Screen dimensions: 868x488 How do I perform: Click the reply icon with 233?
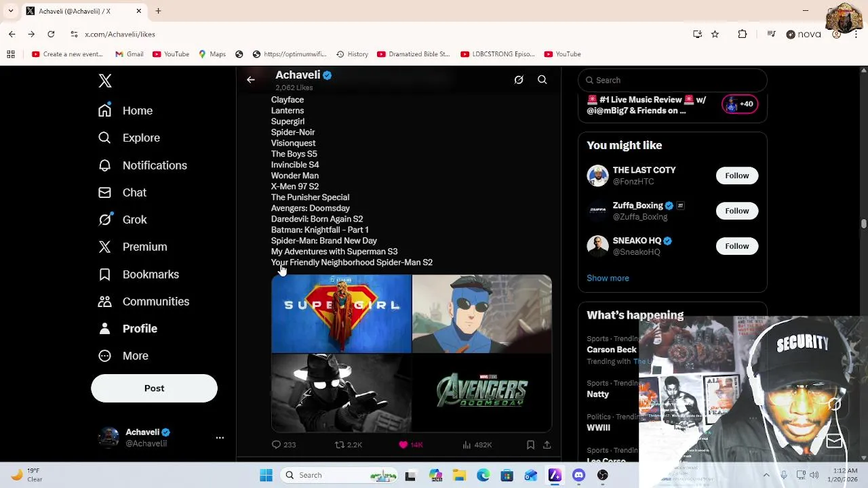[x=283, y=445]
